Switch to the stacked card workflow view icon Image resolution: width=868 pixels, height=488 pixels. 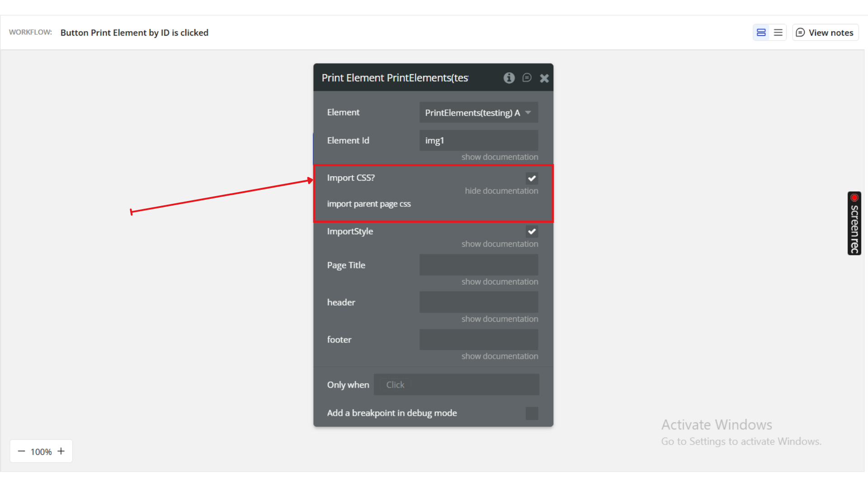[761, 33]
